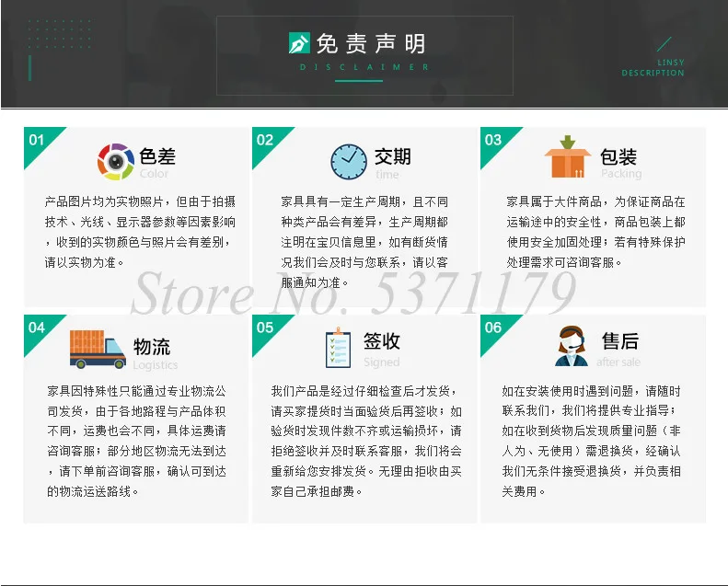Screen dimensions: 728x586
Task: Click the time subtitle under 交期
Action: 387,175
